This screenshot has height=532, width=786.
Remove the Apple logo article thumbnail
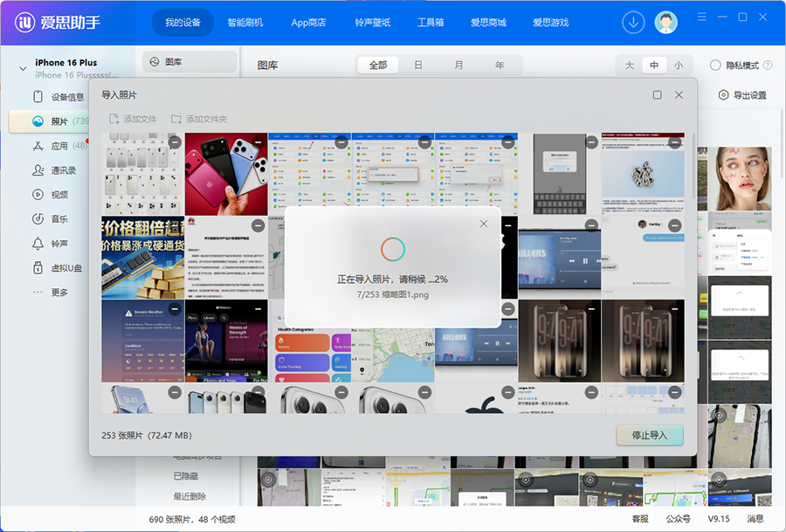(675, 142)
